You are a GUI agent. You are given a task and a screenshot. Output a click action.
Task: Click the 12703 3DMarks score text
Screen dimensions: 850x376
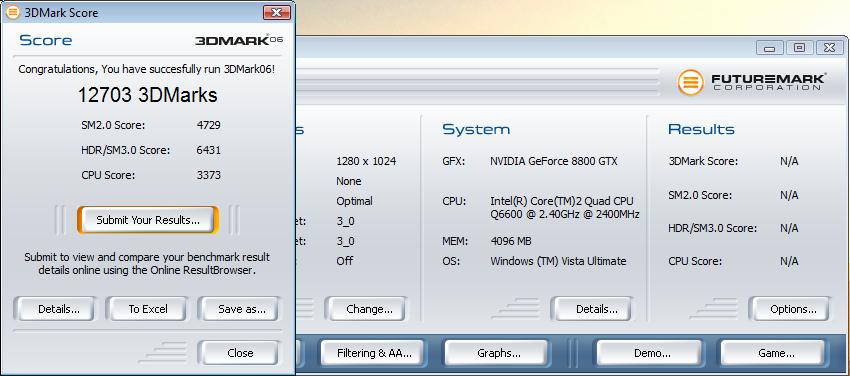tap(147, 95)
